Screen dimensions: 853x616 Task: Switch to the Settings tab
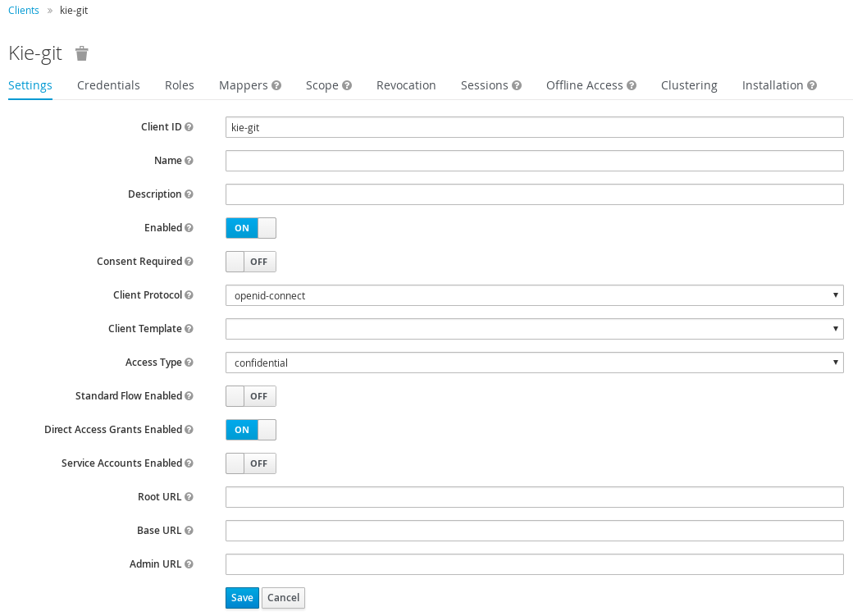pyautogui.click(x=30, y=85)
